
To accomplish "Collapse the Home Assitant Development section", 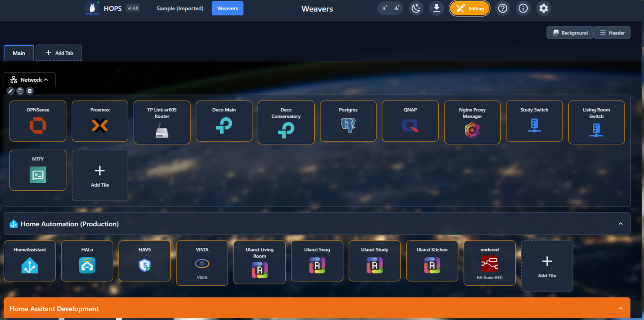I will click(620, 308).
